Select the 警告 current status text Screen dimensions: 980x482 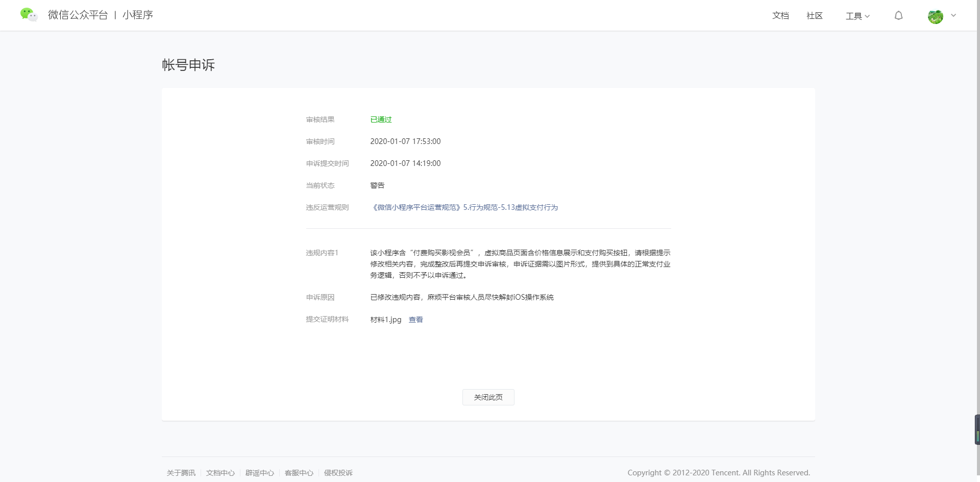pyautogui.click(x=377, y=185)
